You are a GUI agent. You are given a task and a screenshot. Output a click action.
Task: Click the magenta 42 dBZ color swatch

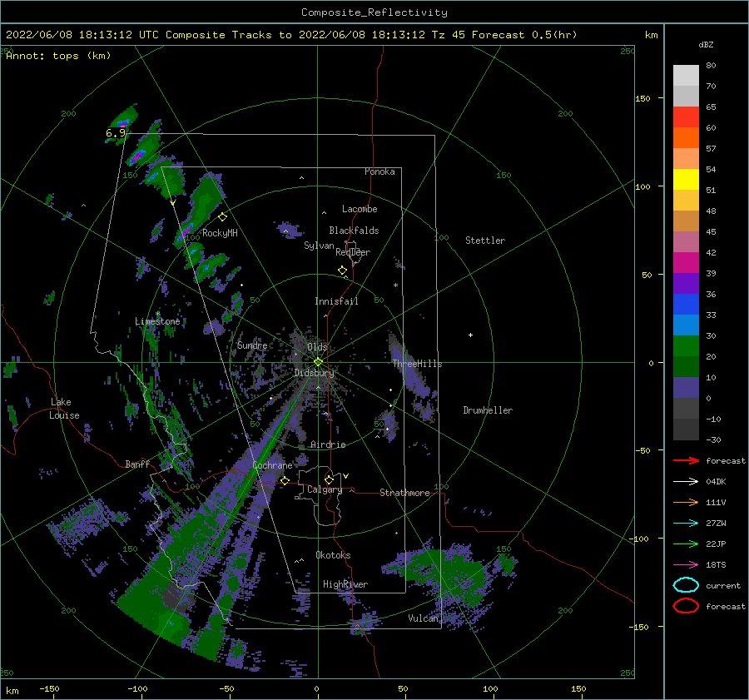(686, 262)
